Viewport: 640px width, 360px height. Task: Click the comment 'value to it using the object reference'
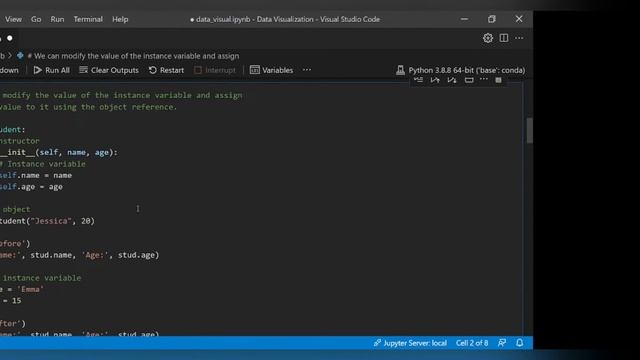click(x=89, y=107)
